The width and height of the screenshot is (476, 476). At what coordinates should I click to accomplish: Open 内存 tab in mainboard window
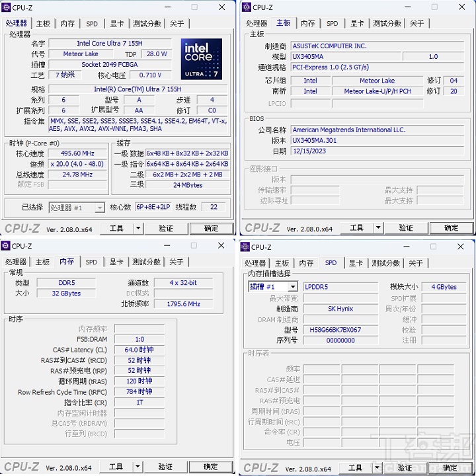(x=308, y=23)
